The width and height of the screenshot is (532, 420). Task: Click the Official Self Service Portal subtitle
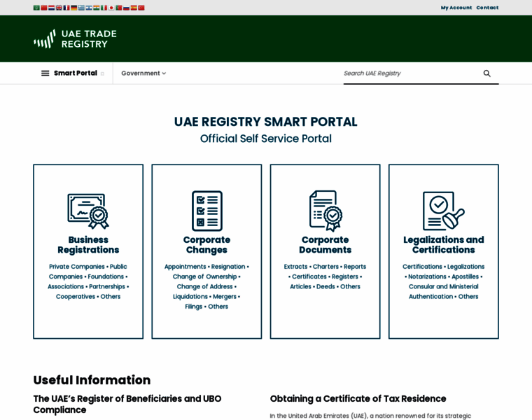266,139
